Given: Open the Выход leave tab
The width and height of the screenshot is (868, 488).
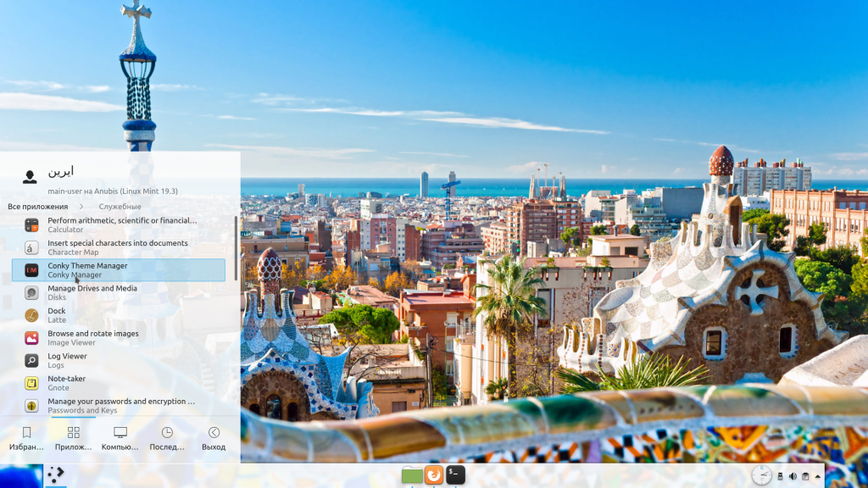Looking at the screenshot, I should (214, 438).
